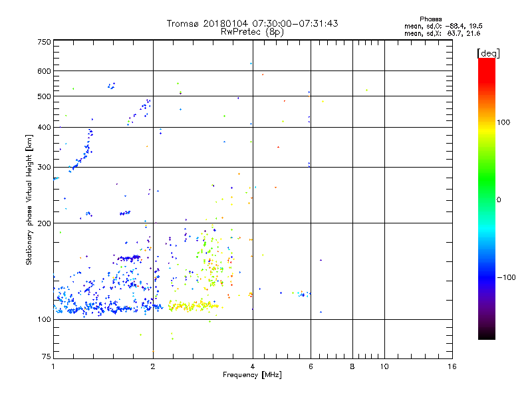This screenshot has height=399, width=532.
Task: Click the y-axis label '200'
Action: (44, 223)
